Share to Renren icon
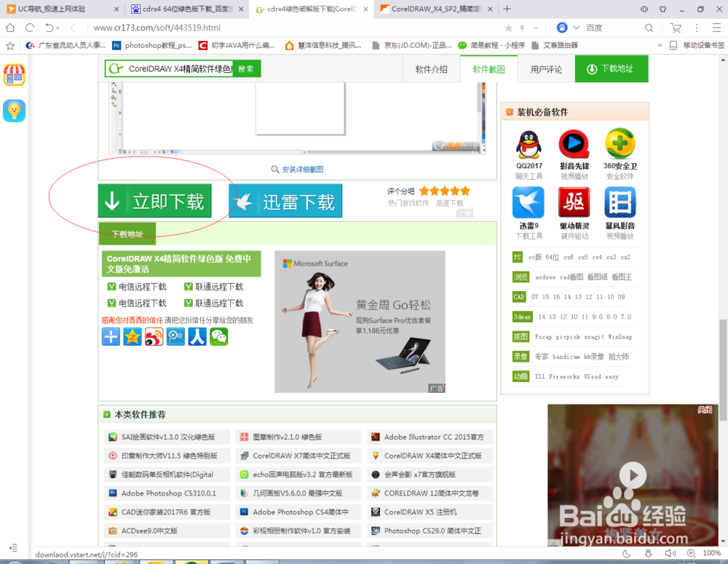The width and height of the screenshot is (728, 564). tap(197, 336)
